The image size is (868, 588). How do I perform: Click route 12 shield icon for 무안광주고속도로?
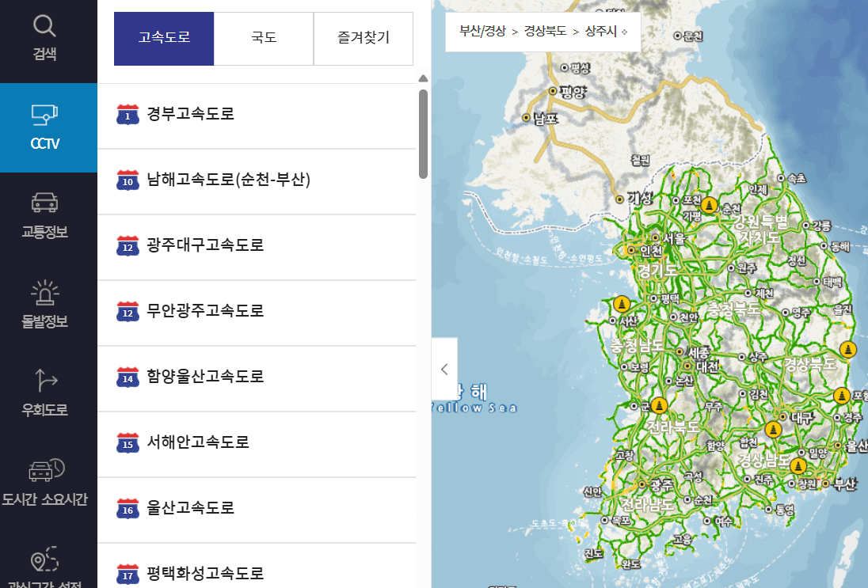coord(128,312)
